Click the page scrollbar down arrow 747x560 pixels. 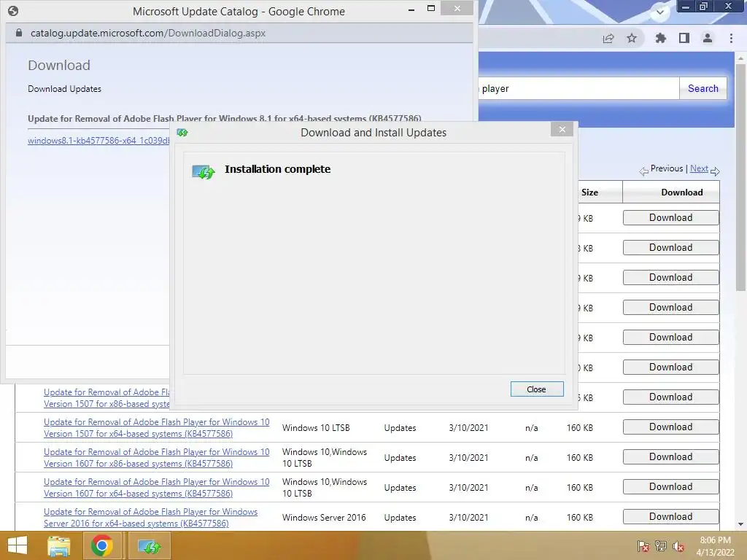coord(740,525)
